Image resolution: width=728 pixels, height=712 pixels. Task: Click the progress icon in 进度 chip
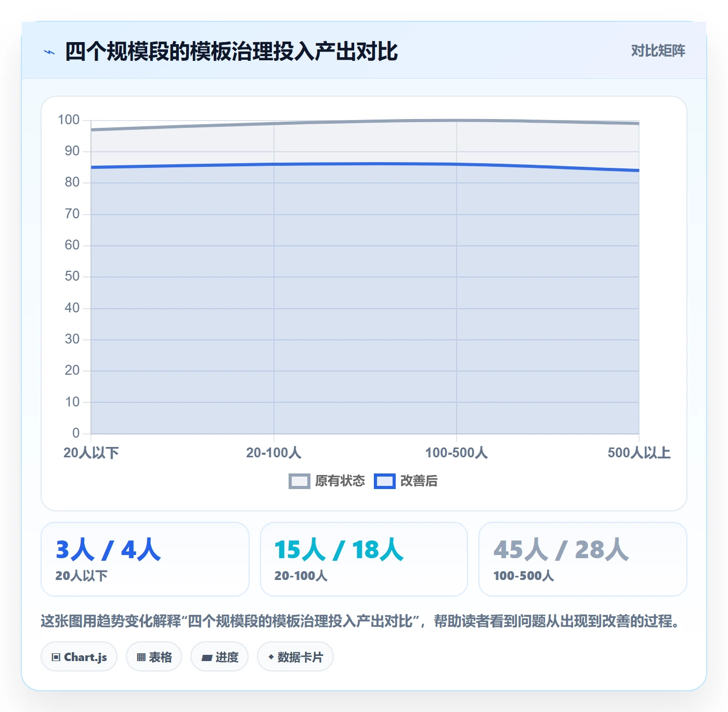coord(207,658)
